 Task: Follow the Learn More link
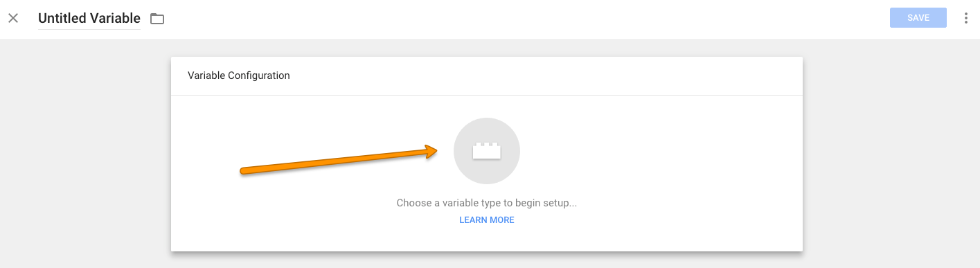(487, 220)
